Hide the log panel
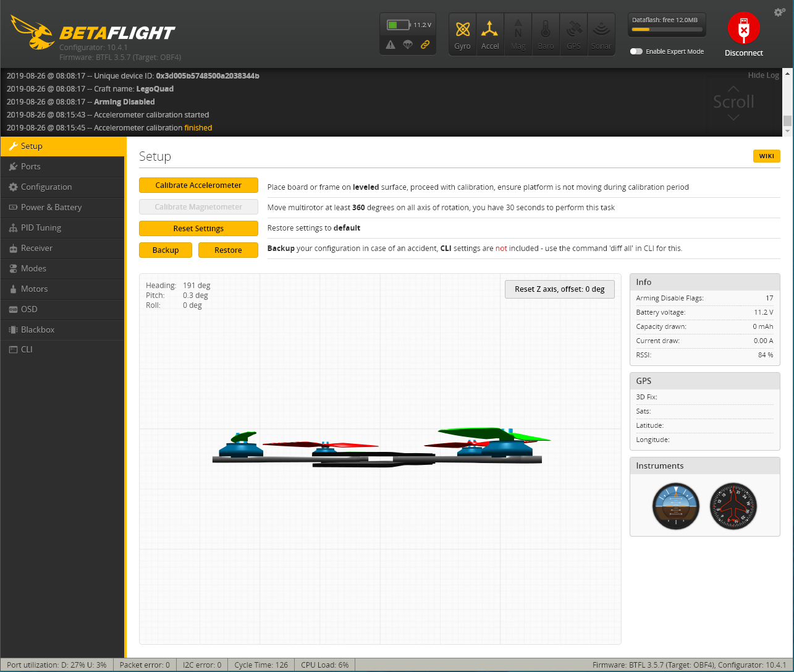This screenshot has width=794, height=672. coord(763,75)
